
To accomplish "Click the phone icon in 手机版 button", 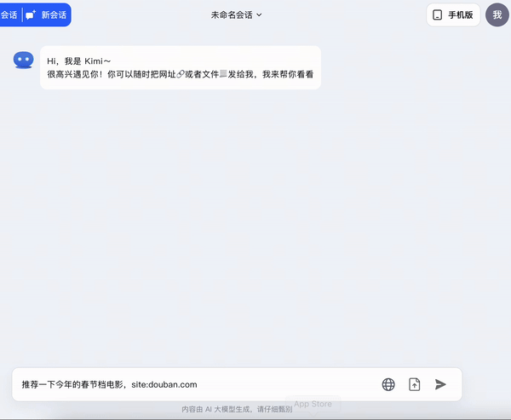I will coord(438,15).
